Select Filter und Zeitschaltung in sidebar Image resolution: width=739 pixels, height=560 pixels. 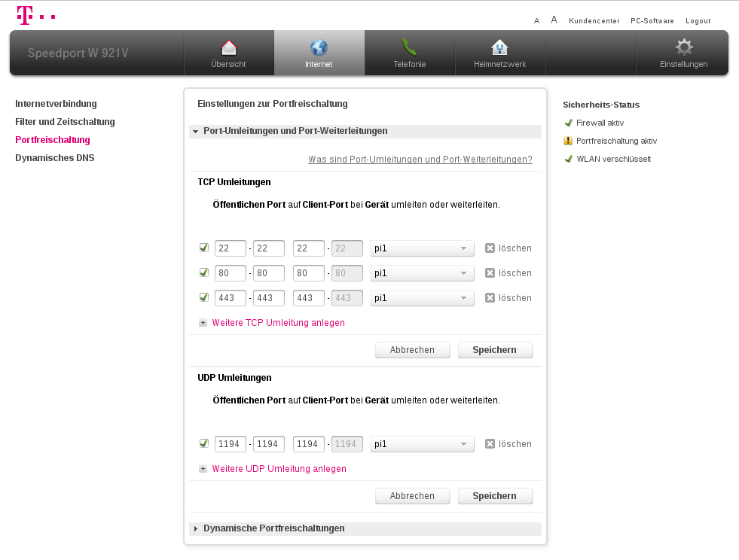pyautogui.click(x=65, y=122)
